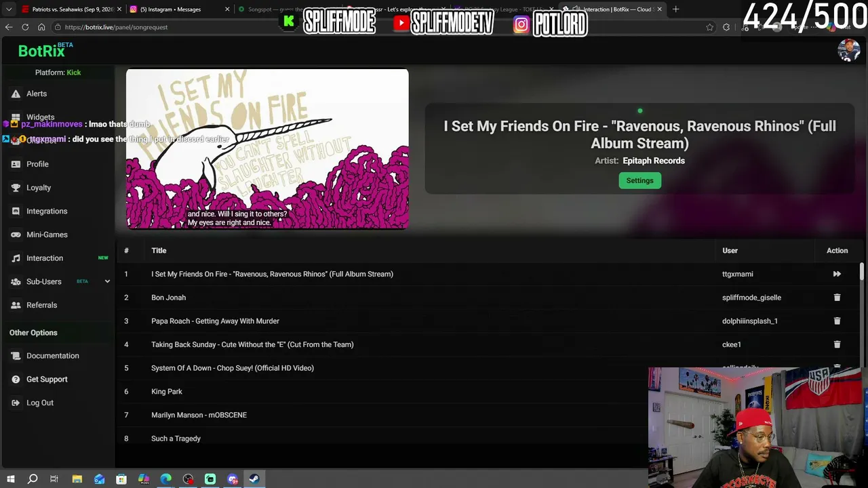Delete the Bon Jonah song request
This screenshot has width=868, height=488.
(x=837, y=298)
